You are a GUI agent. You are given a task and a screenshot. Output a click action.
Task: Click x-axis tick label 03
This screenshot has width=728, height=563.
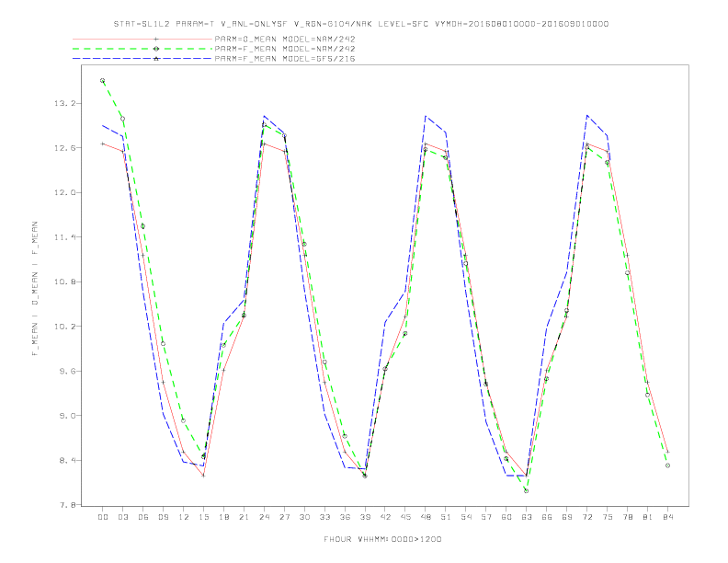click(122, 517)
